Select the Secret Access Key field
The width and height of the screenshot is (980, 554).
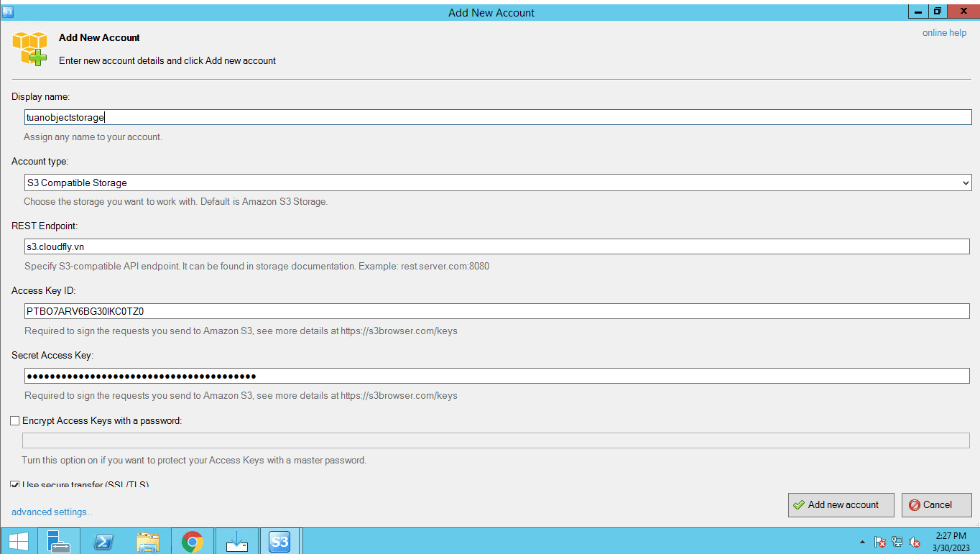[x=496, y=376]
